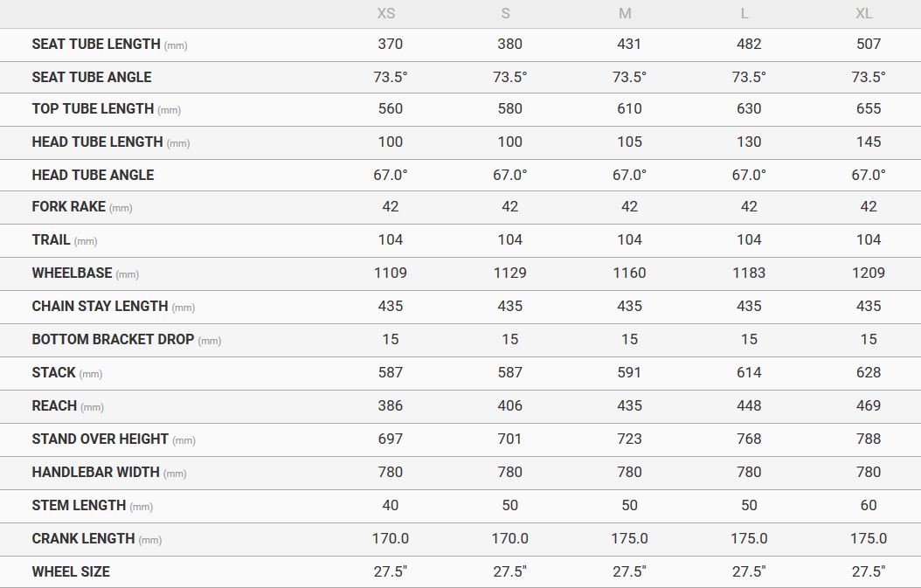This screenshot has height=588, width=921.
Task: Select the Bottom Bracket Drop row label
Action: [x=113, y=339]
